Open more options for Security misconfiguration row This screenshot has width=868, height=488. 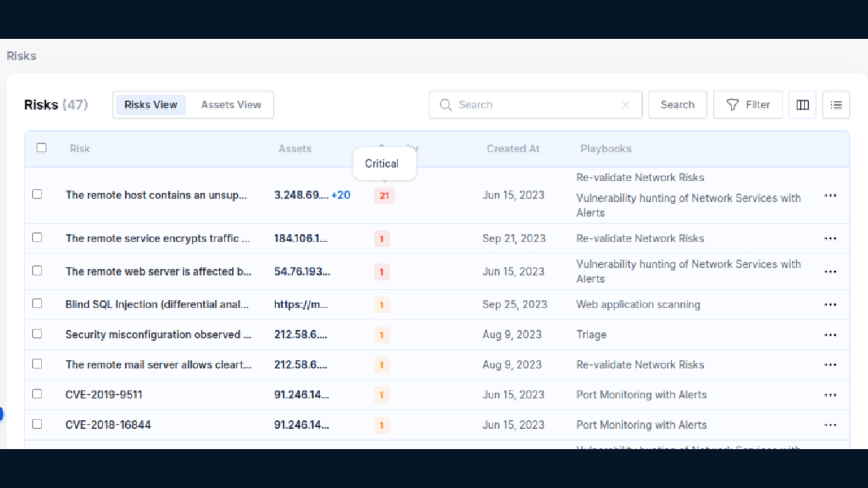(x=830, y=335)
